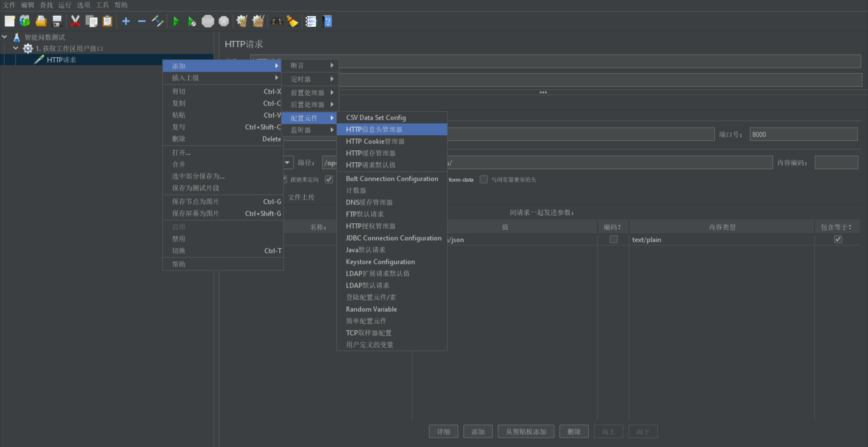Click the 内容类型 column header

pos(722,227)
